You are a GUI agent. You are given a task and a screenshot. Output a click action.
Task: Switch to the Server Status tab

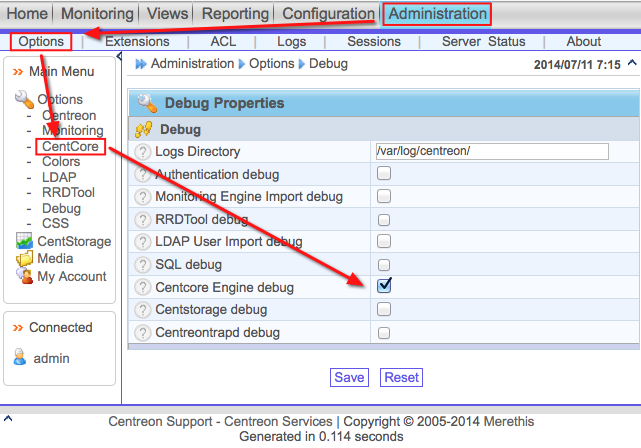(x=483, y=42)
